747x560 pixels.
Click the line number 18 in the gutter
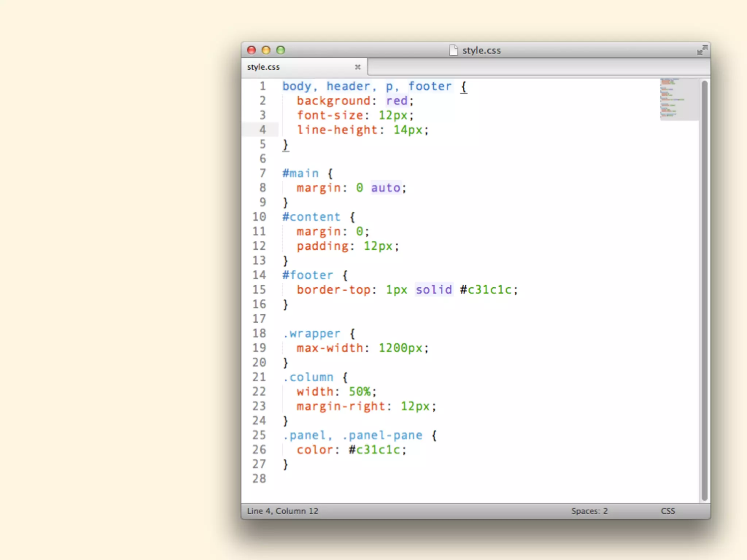coord(259,333)
